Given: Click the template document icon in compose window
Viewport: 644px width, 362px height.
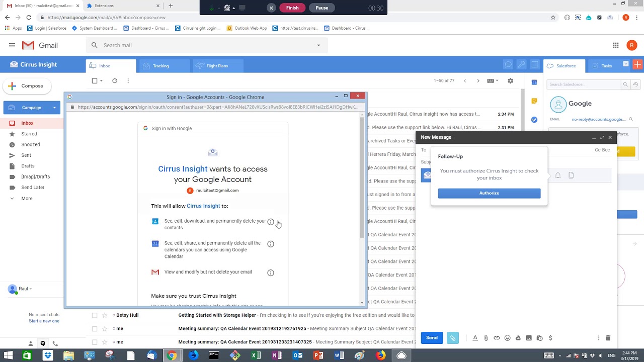Looking at the screenshot, I should click(x=571, y=175).
